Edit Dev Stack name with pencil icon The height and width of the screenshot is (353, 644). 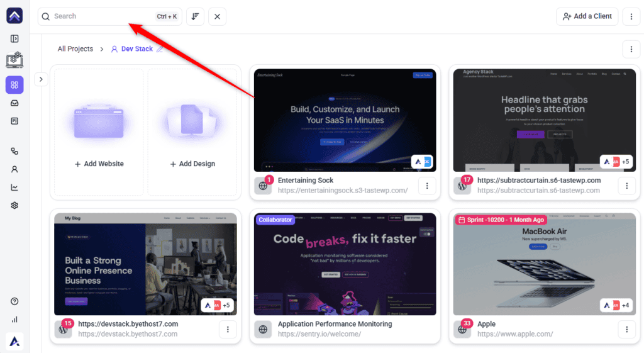click(x=160, y=49)
